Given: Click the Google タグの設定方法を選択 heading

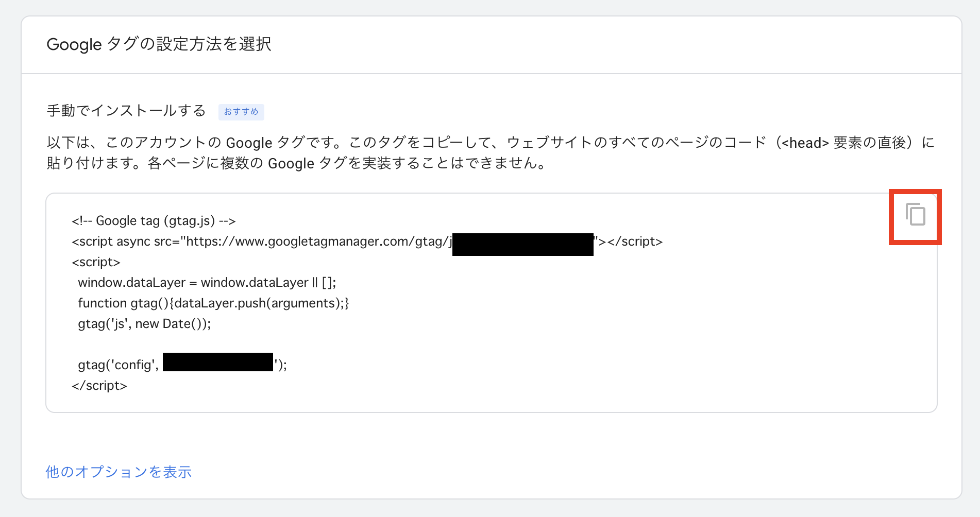Looking at the screenshot, I should [x=159, y=44].
